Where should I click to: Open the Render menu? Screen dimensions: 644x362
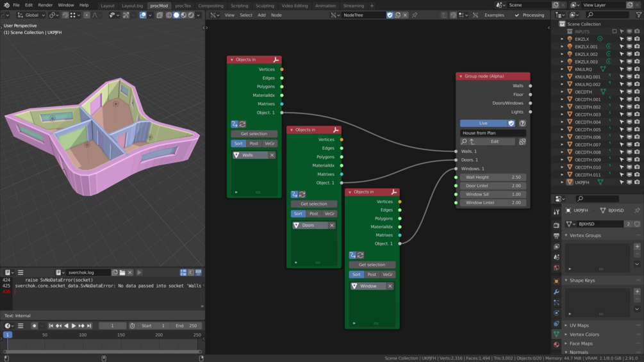[x=45, y=5]
